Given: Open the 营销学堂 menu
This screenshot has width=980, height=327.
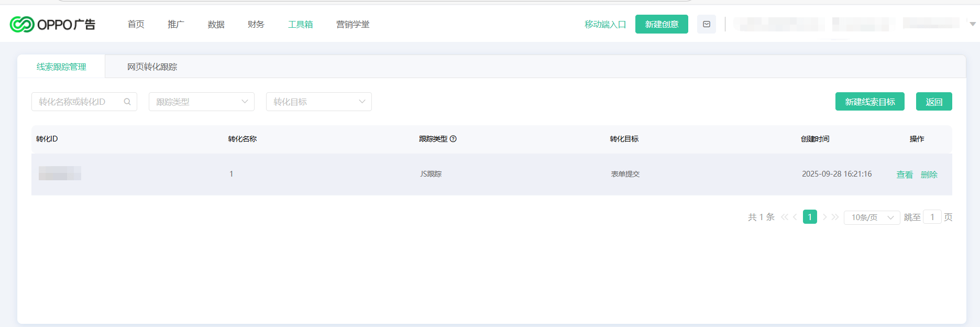Looking at the screenshot, I should pyautogui.click(x=353, y=25).
